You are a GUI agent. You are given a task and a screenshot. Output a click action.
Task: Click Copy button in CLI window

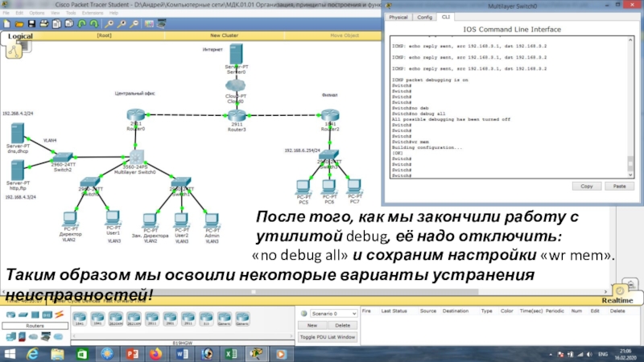[587, 187]
